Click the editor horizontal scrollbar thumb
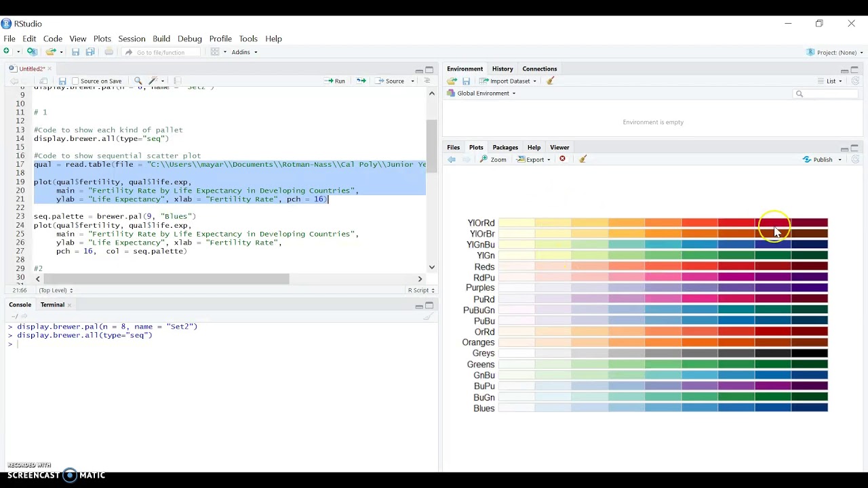This screenshot has width=868, height=488. click(167, 279)
